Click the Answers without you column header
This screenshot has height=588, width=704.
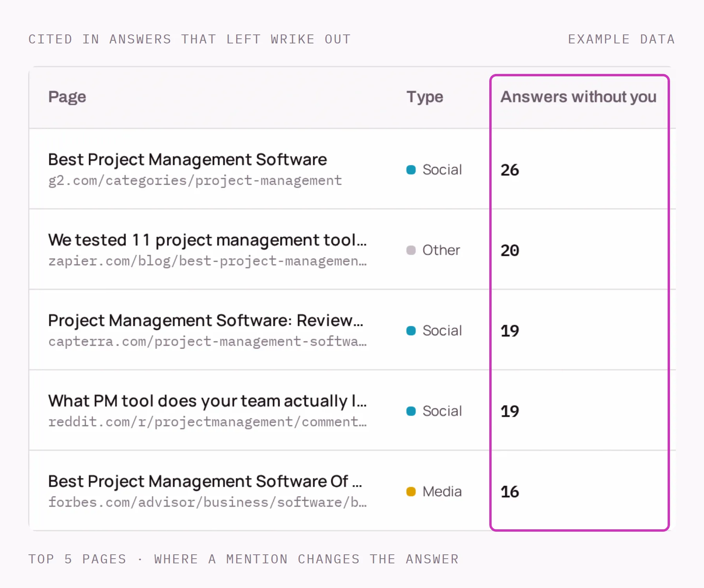(578, 97)
